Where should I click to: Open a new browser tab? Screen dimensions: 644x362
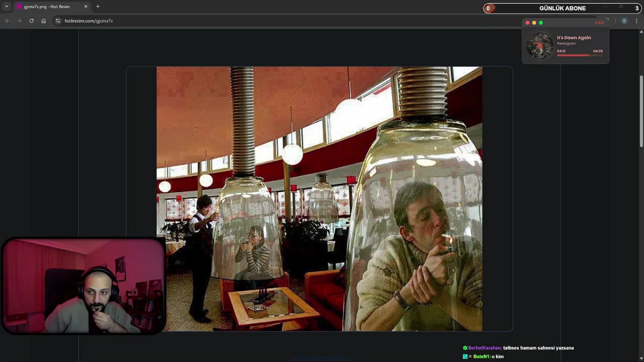98,7
